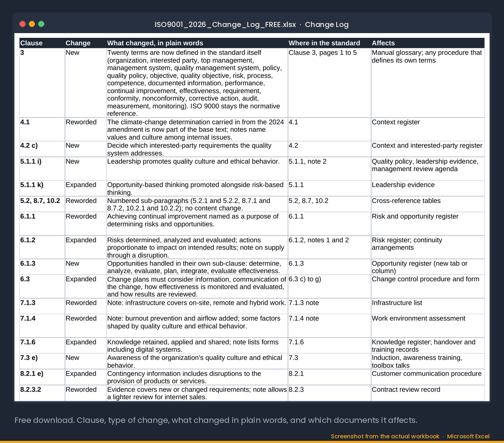Click 'Customer communication procedure' cell
This screenshot has width=504, height=443.
428,377
